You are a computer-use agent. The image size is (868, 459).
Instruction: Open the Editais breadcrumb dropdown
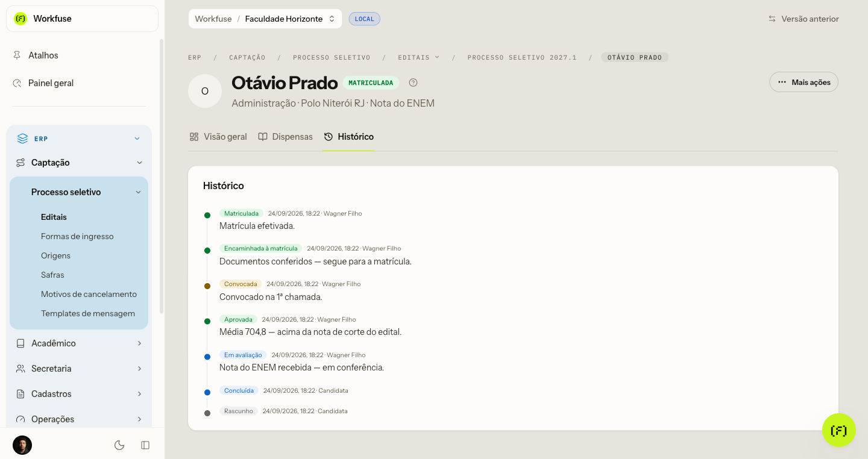pos(418,57)
